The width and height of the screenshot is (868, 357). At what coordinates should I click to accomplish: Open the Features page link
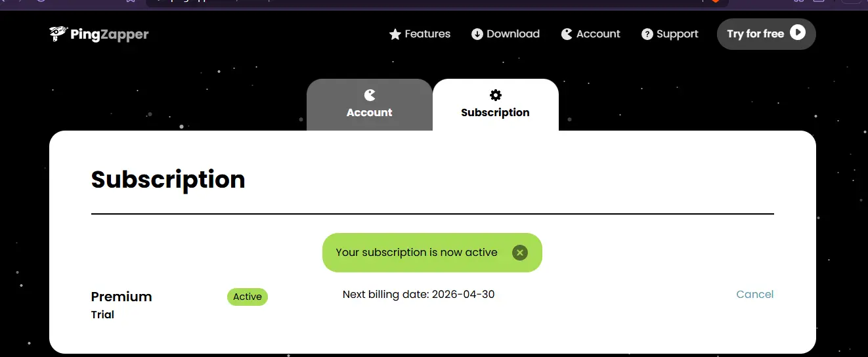tap(427, 34)
